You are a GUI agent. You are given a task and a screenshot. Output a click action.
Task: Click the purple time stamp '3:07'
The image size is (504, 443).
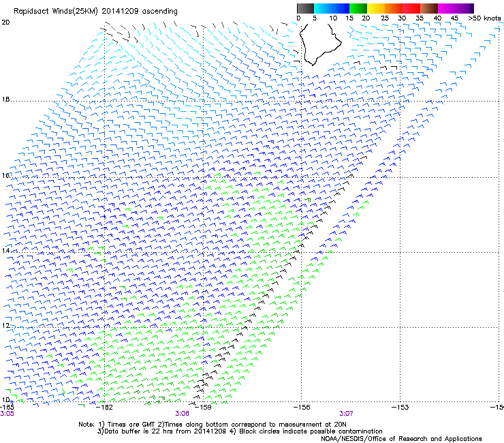point(346,414)
